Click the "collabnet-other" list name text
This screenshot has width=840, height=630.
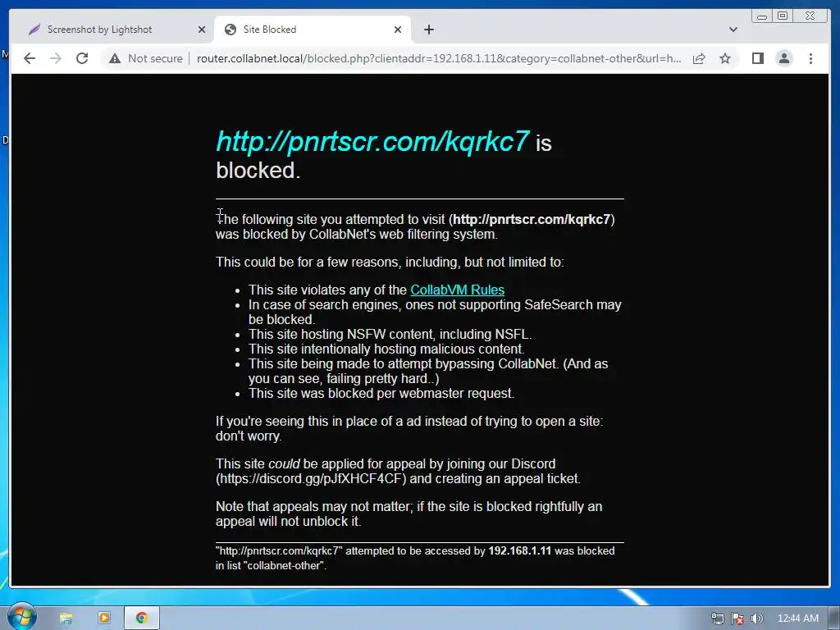coord(285,566)
